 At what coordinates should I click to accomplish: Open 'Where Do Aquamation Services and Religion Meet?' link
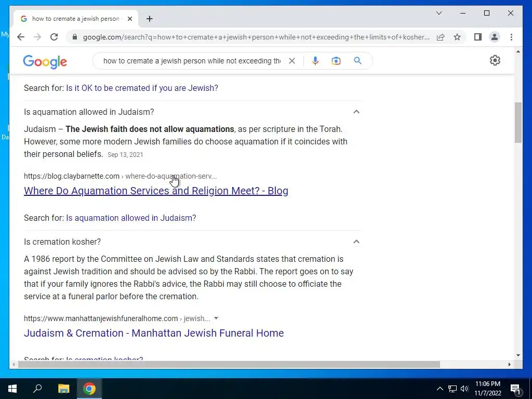pyautogui.click(x=156, y=191)
